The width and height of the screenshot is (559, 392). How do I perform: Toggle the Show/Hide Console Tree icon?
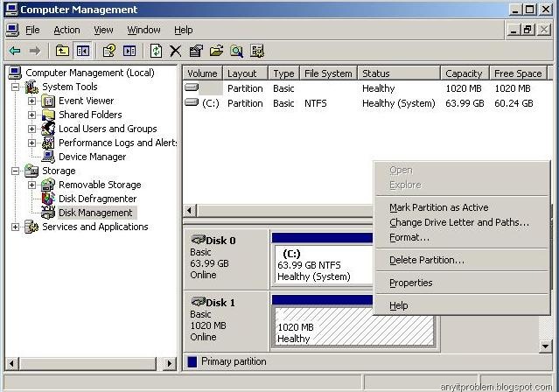click(83, 51)
